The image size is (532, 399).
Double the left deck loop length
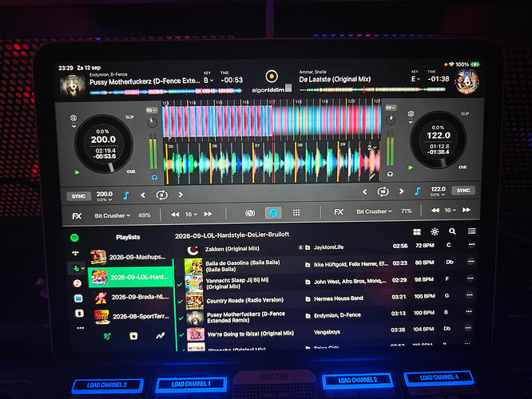181,195
